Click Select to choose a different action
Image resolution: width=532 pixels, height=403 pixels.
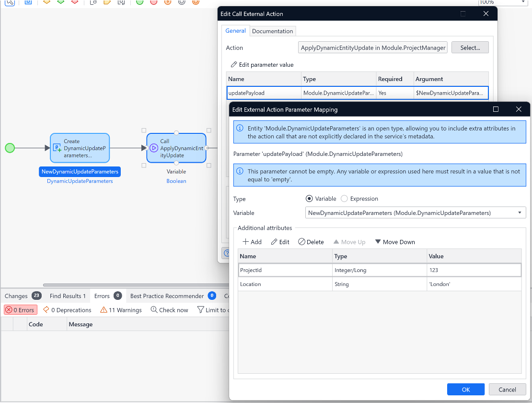[x=470, y=47]
